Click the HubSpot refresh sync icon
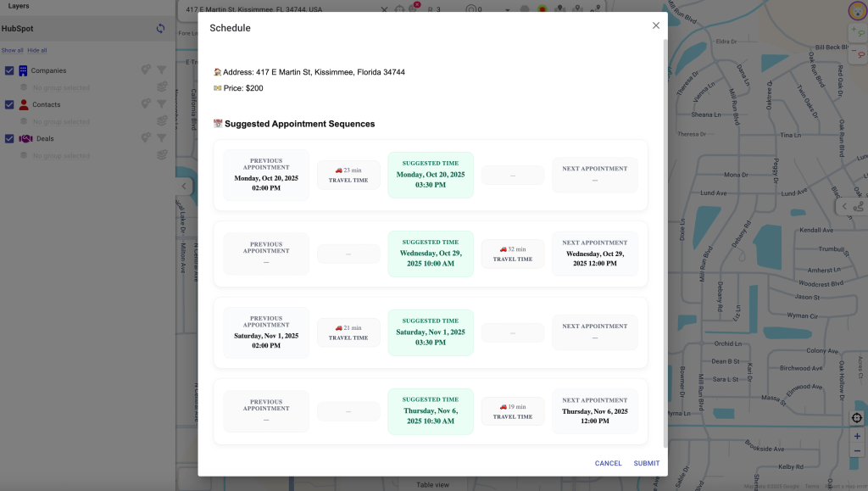 click(x=160, y=29)
